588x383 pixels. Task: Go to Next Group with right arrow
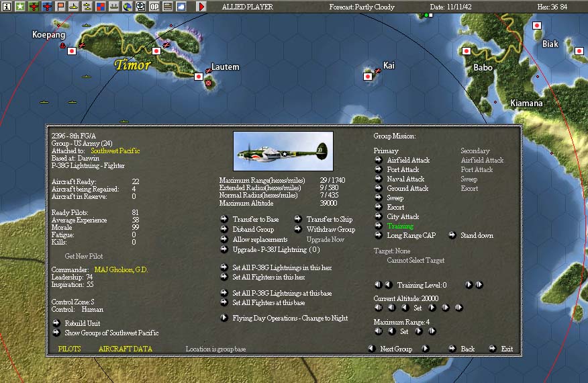coord(426,349)
